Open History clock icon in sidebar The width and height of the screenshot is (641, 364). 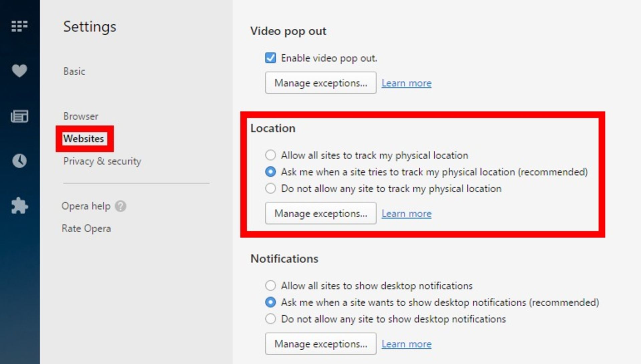pos(19,161)
